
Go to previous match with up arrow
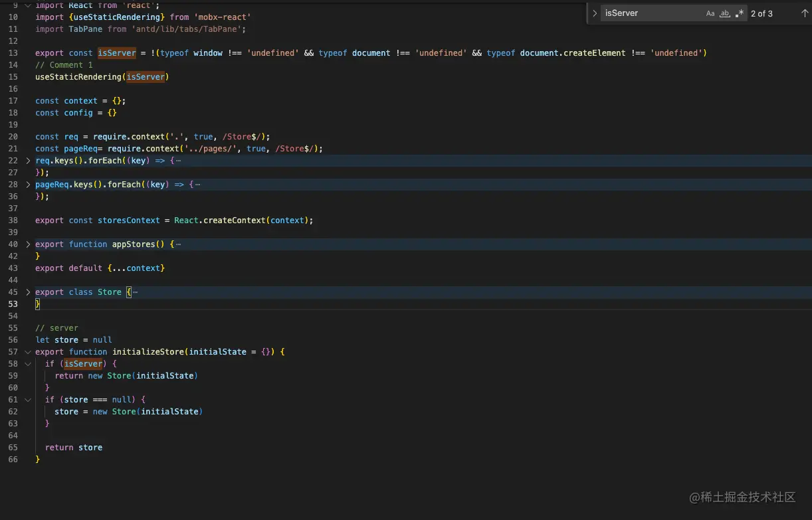[804, 13]
